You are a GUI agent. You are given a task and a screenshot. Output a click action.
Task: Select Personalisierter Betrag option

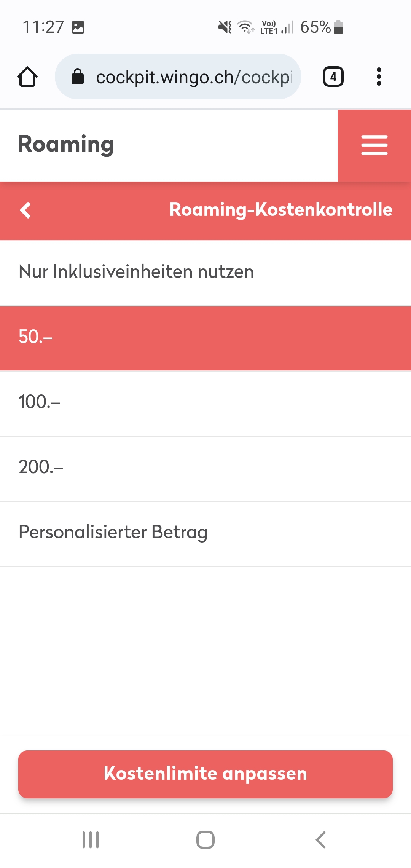click(205, 533)
